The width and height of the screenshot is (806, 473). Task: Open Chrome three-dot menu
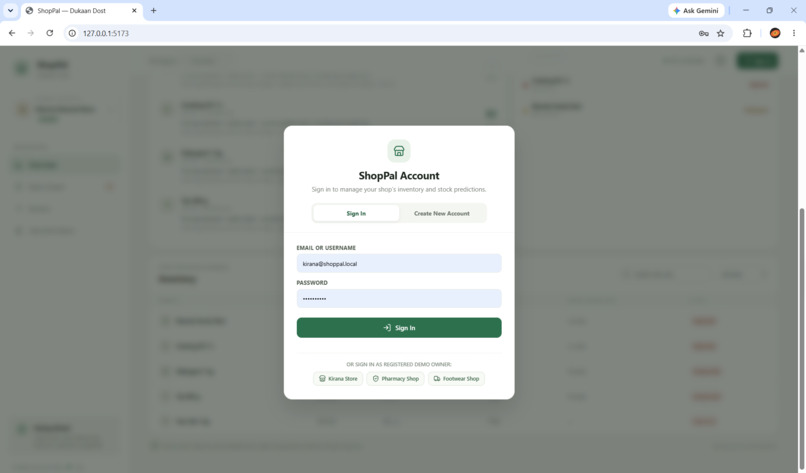click(794, 33)
